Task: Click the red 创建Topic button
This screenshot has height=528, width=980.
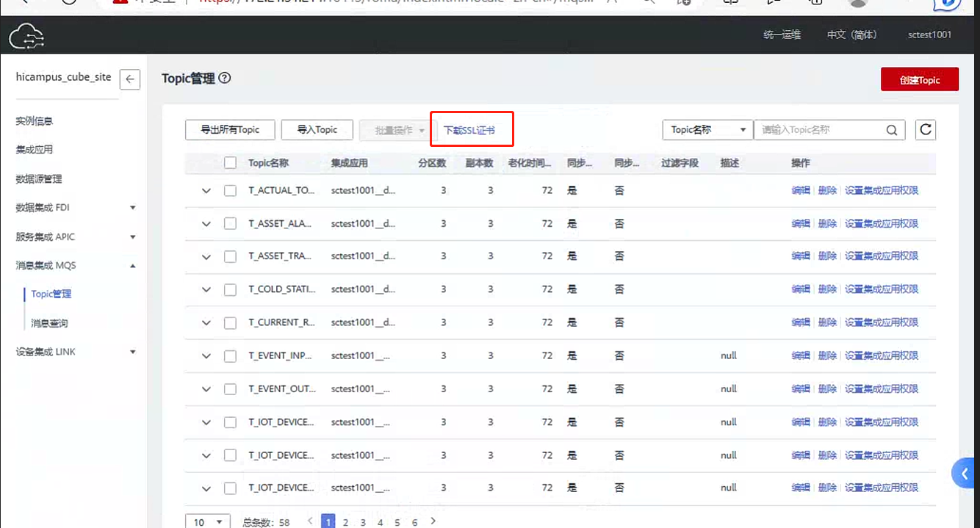Action: tap(919, 80)
